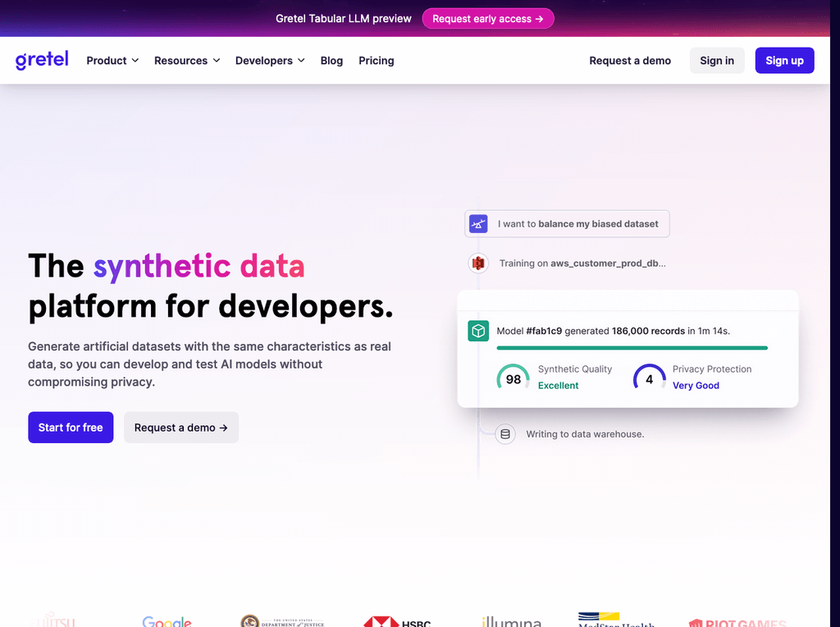Viewport: 840px width, 627px height.
Task: Click the green model cube icon
Action: click(478, 331)
